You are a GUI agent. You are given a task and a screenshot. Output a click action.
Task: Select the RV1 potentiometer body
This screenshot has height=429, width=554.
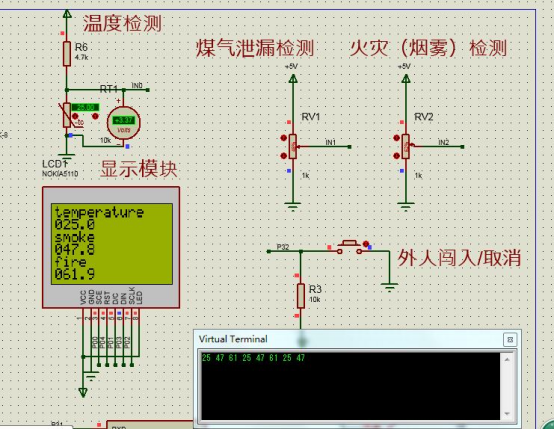(x=293, y=147)
